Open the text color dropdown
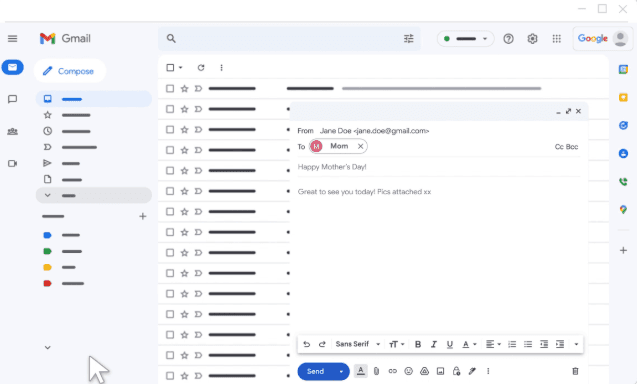This screenshot has height=384, width=637. [469, 344]
